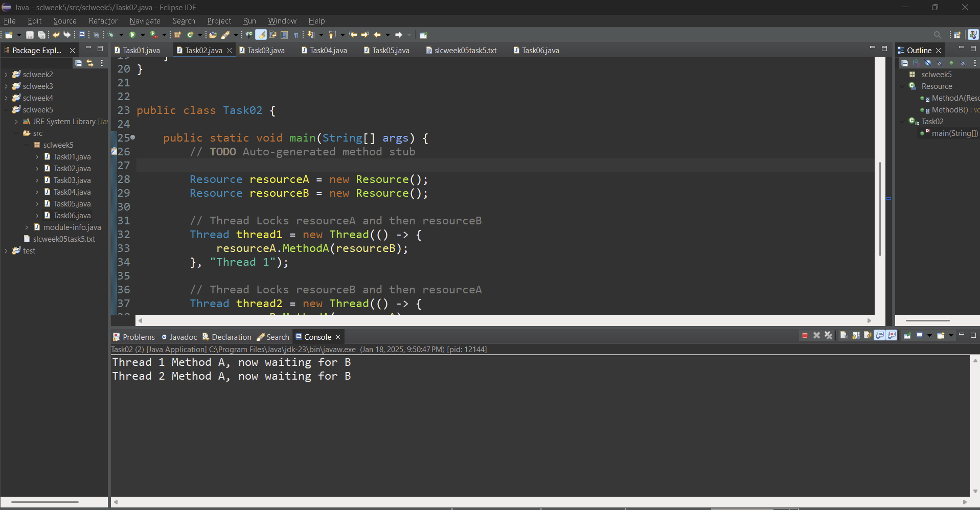Image resolution: width=980 pixels, height=510 pixels.
Task: Toggle Link with Editor in Package Explorer
Action: pos(90,63)
